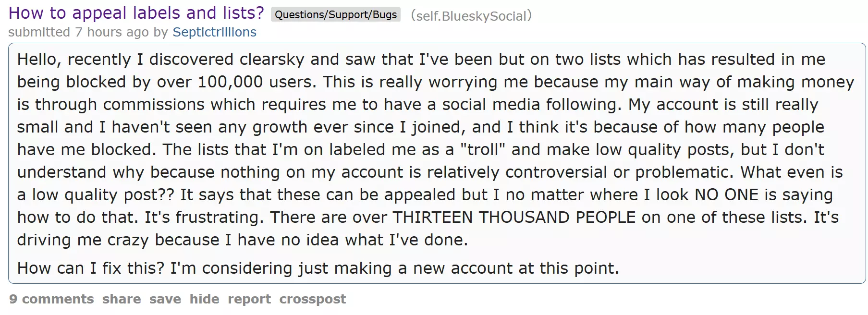Click the opening 'Hello, recently' sentence
Viewport: 868px width, 315px height.
pos(74,60)
